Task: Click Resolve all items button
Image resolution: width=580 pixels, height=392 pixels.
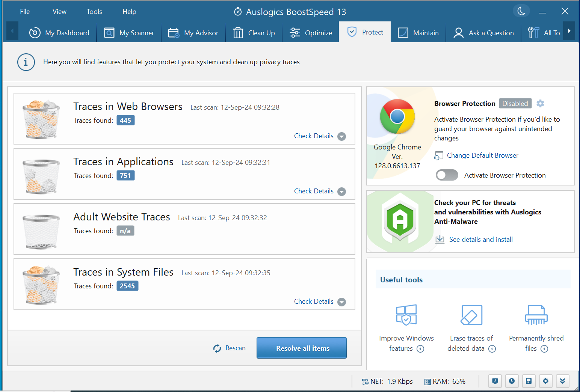Action: pos(302,348)
